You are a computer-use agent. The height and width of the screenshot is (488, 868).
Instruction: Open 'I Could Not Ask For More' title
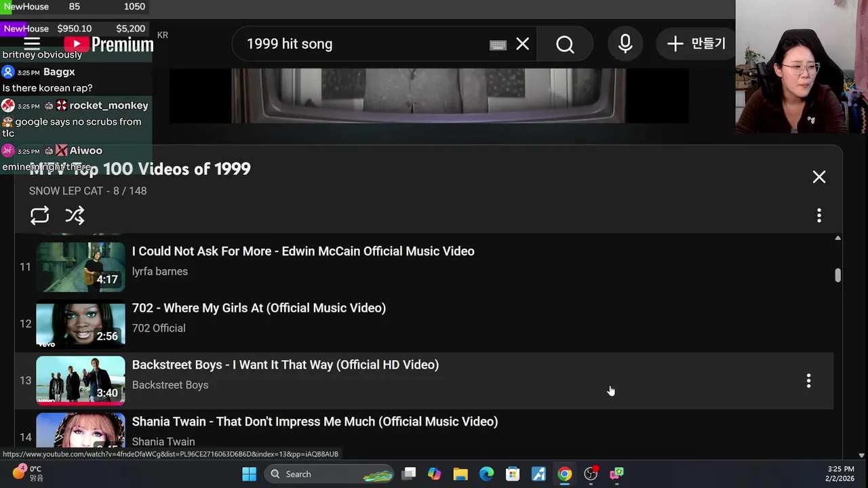point(303,251)
